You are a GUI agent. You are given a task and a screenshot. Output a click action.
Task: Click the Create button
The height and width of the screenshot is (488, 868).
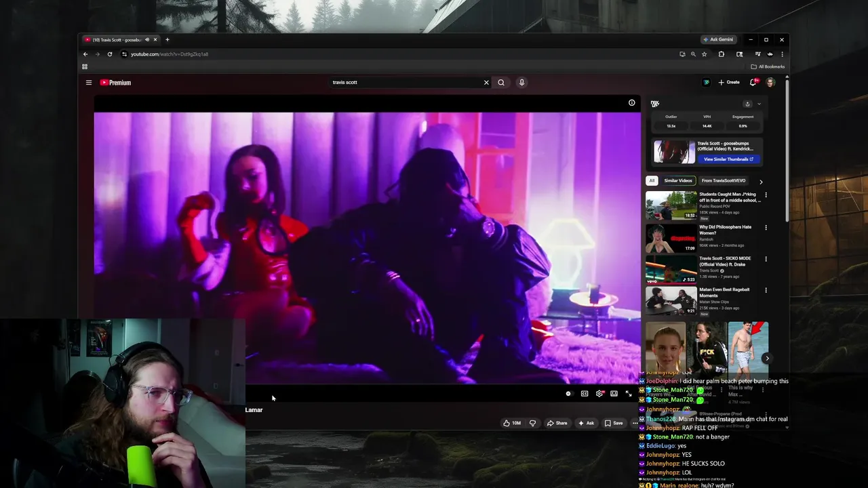click(x=729, y=83)
